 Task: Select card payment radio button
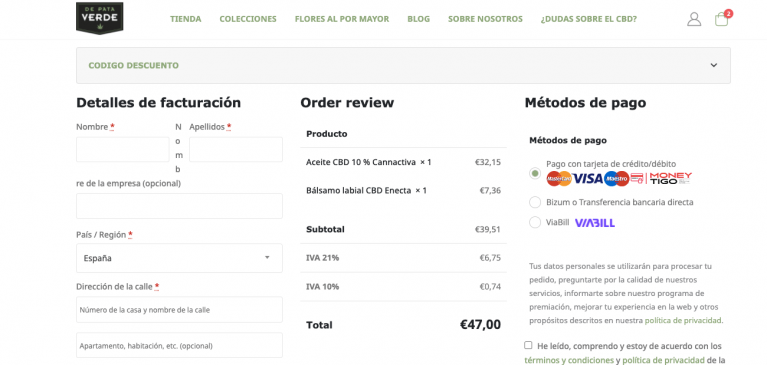535,173
